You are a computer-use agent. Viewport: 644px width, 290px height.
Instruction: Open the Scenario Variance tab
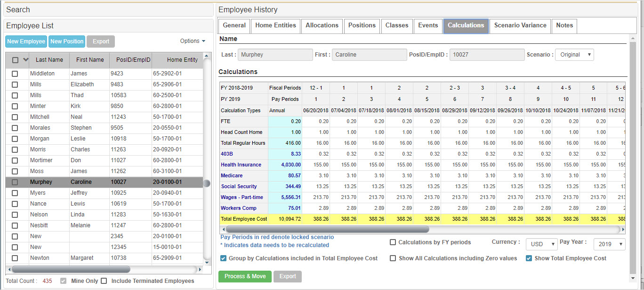[x=520, y=25]
